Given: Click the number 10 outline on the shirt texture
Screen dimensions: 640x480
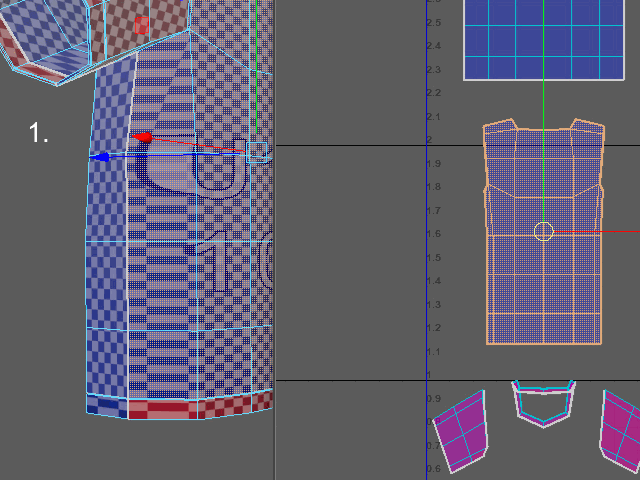Looking at the screenshot, I should click(x=233, y=261).
